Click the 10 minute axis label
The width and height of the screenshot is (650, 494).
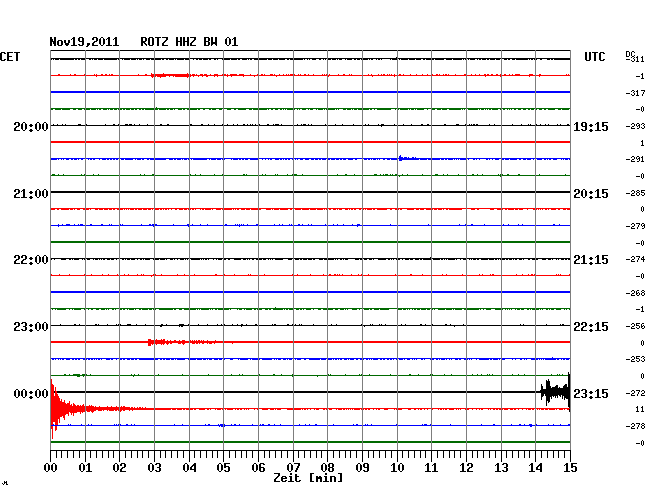click(x=397, y=468)
